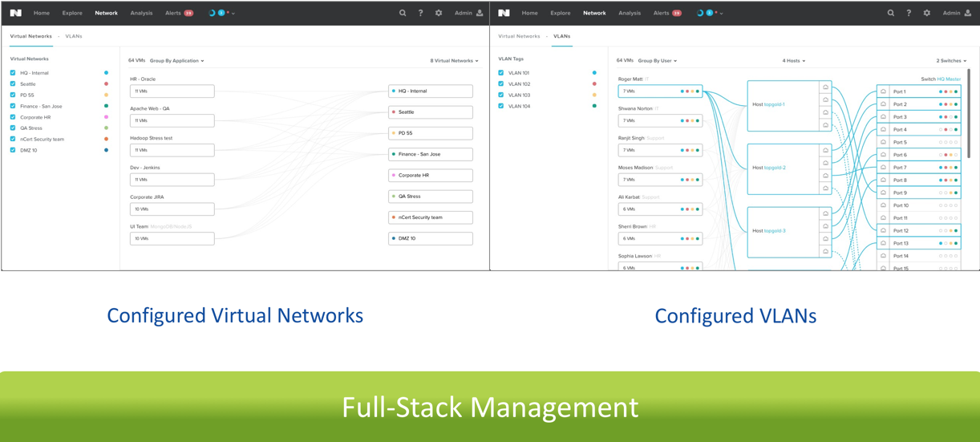Click the first adapter icon on Host topgold-1
The image size is (980, 442).
pos(825,87)
